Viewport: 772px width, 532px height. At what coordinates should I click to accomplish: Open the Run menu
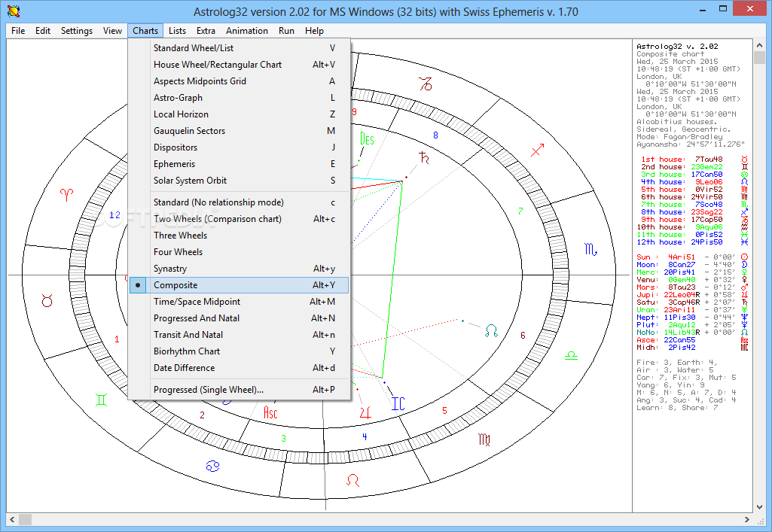click(286, 31)
